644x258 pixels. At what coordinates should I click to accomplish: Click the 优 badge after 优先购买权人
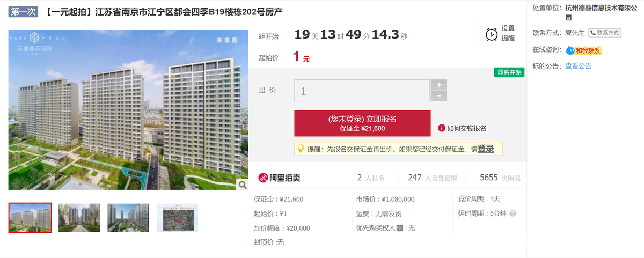399,228
